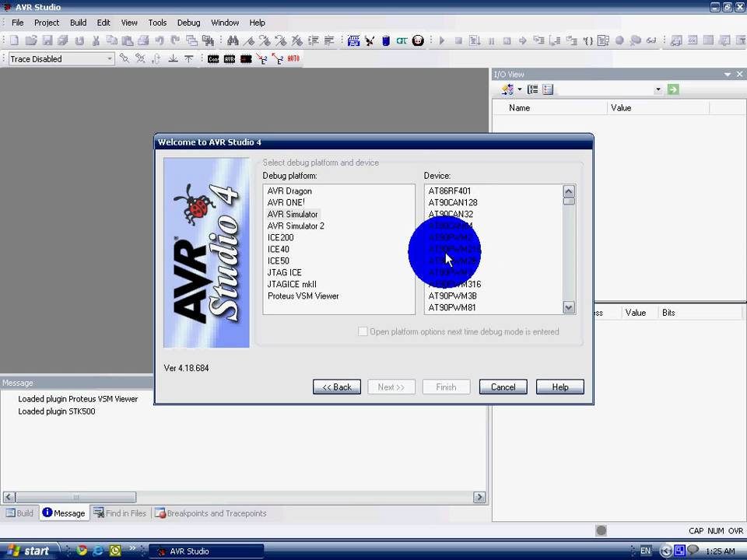Click the black Con chip icon
747x560 pixels.
pos(213,58)
